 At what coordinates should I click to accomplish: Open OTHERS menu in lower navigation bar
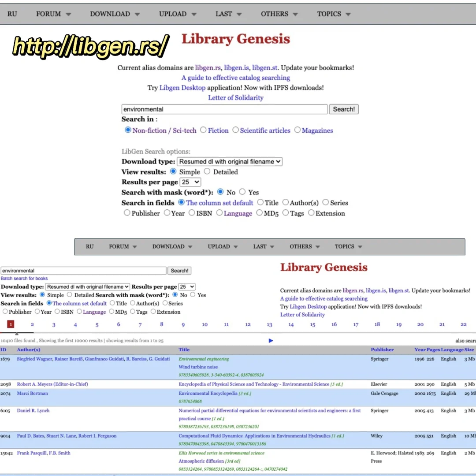(x=305, y=246)
